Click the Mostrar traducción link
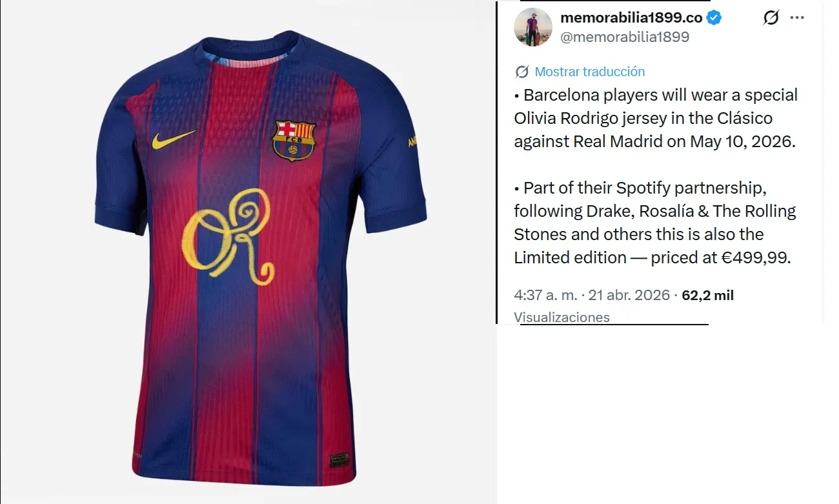 point(590,72)
